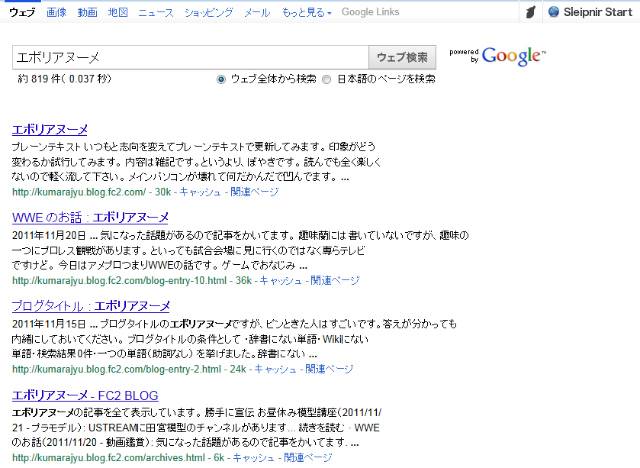
Task: Switch to the 地図 tab
Action: click(118, 13)
